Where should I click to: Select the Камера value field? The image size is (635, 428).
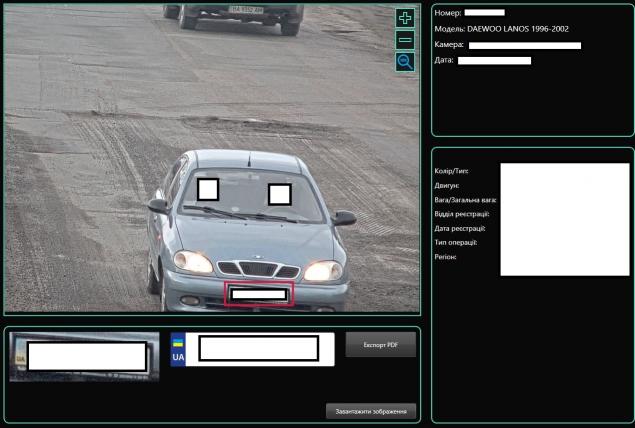pyautogui.click(x=524, y=45)
